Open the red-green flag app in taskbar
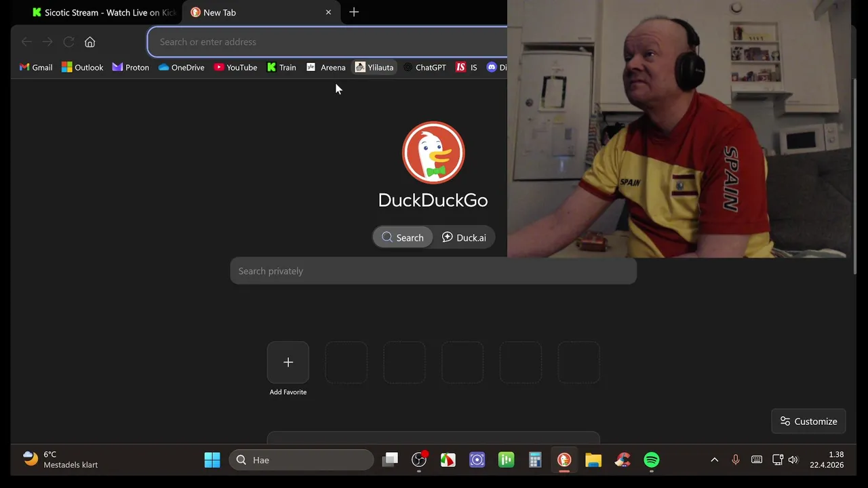The image size is (868, 488). 448,460
